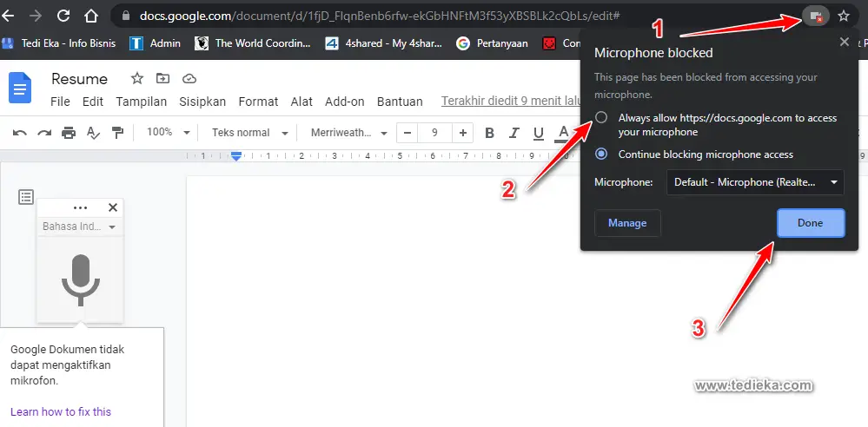Undo the last edit
868x427 pixels.
(x=19, y=133)
